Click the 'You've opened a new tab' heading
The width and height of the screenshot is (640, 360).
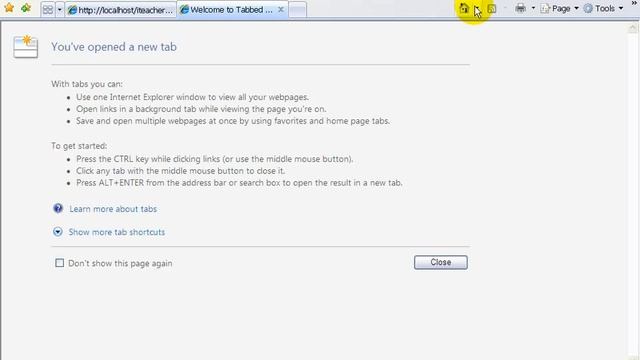coord(114,47)
